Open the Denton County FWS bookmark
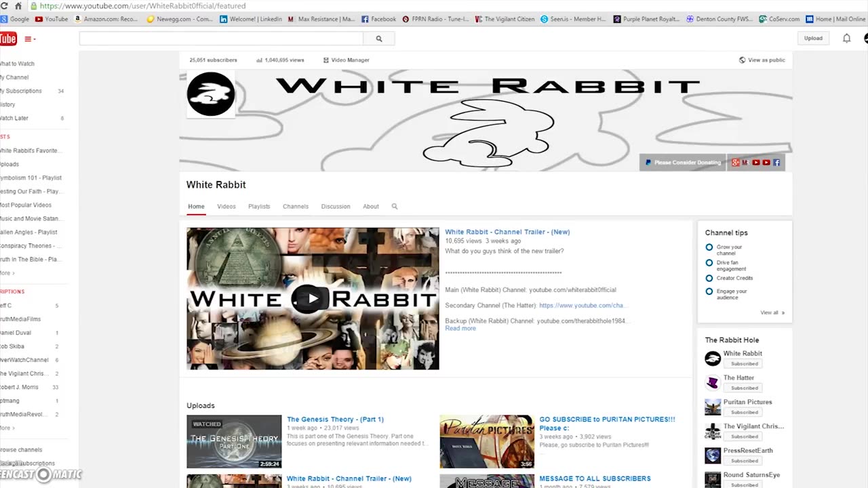The width and height of the screenshot is (868, 488). (x=719, y=19)
